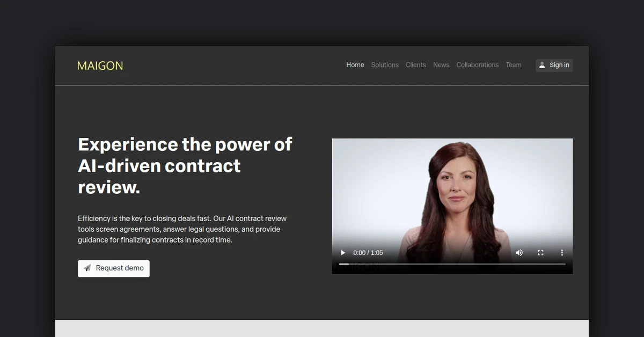Click the 0:00 / 1:05 time display
The width and height of the screenshot is (644, 337).
tap(368, 253)
